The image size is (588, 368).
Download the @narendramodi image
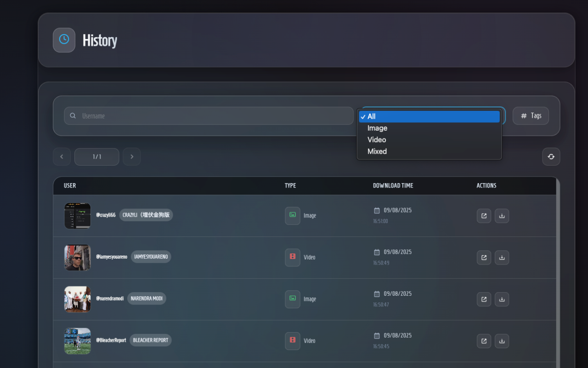click(x=502, y=299)
